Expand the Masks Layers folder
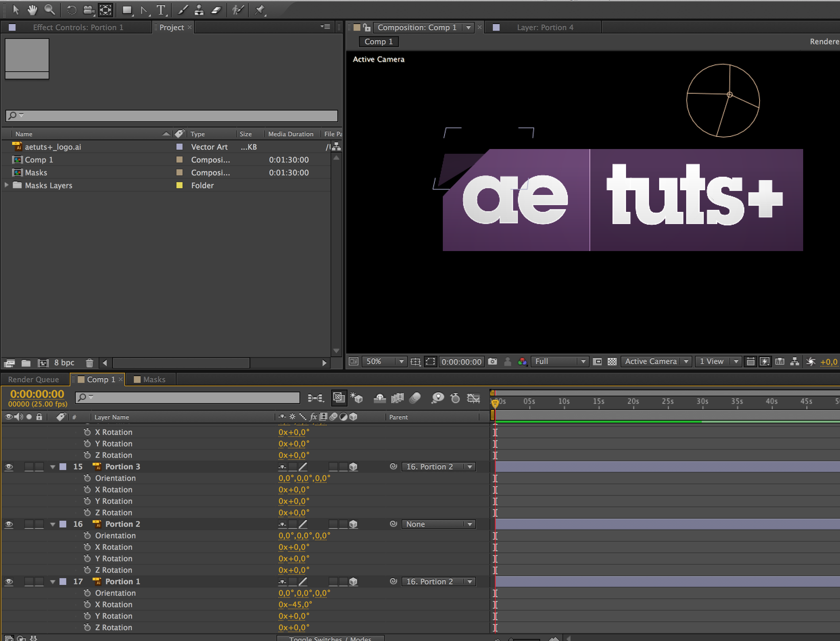 pyautogui.click(x=6, y=185)
